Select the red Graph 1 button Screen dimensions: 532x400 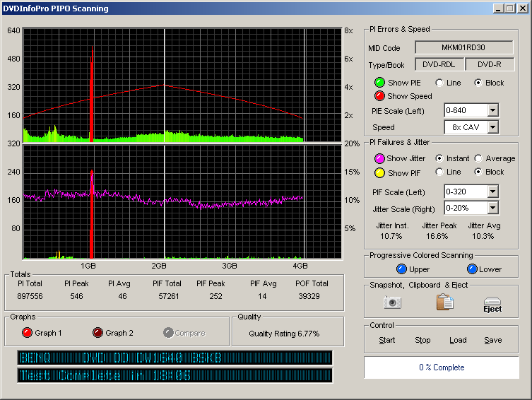tap(28, 333)
